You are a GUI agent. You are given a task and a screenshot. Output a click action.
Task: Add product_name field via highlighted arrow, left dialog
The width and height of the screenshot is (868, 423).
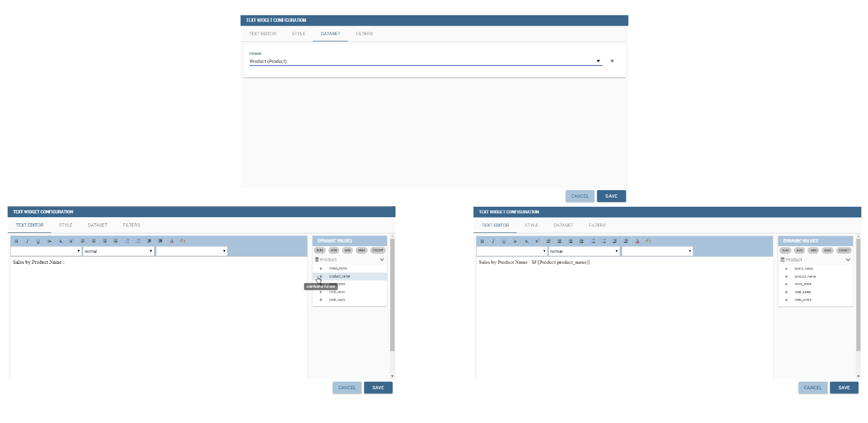tap(321, 276)
